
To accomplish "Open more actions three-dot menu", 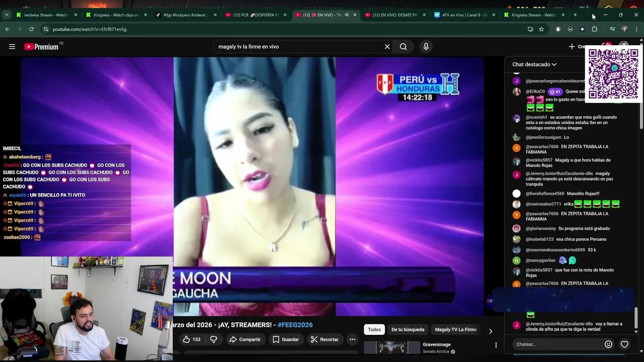I will [352, 339].
